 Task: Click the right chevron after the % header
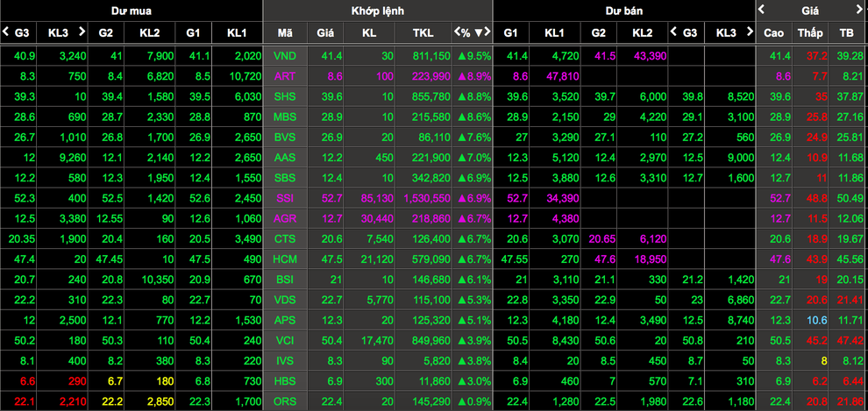[x=487, y=32]
